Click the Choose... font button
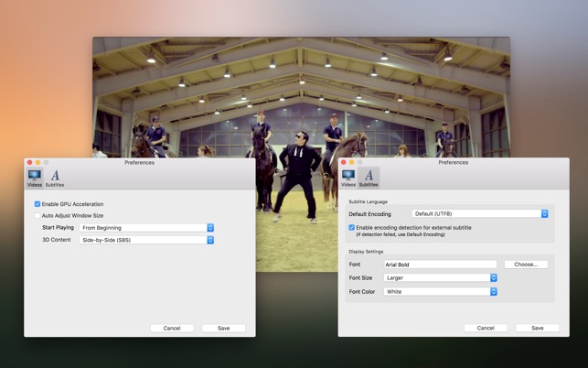 526,265
